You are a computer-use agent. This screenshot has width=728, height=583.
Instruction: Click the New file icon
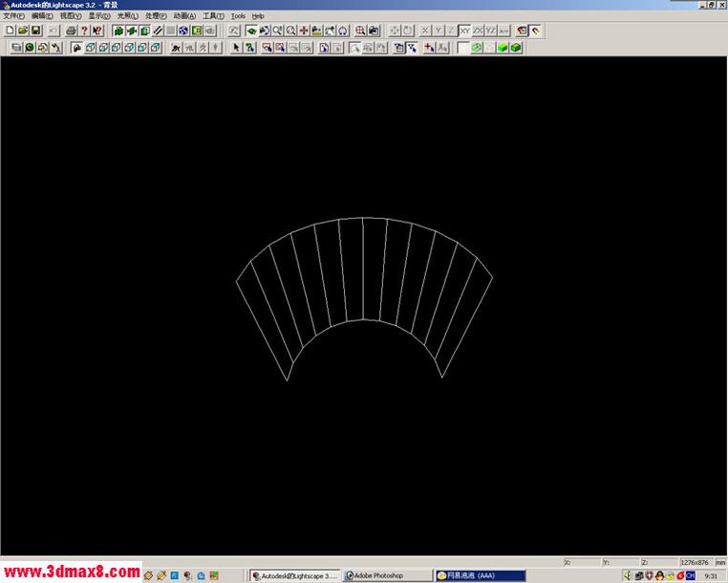click(x=10, y=31)
